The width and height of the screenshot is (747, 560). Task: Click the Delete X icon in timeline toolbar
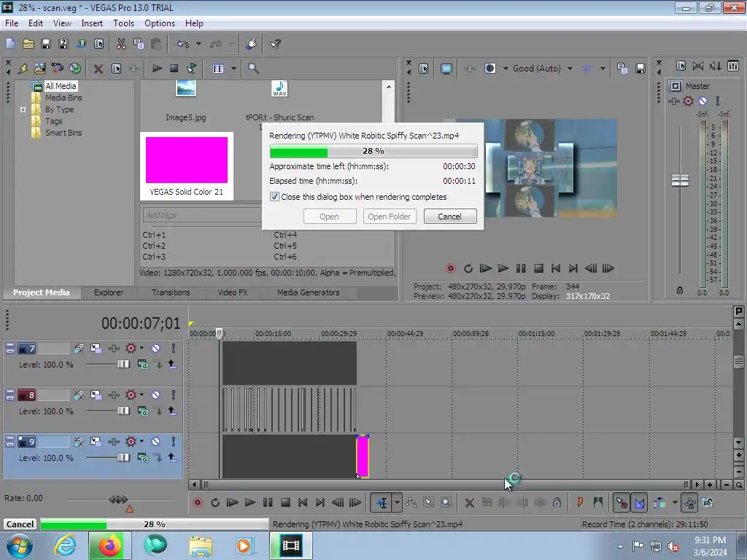pyautogui.click(x=469, y=502)
